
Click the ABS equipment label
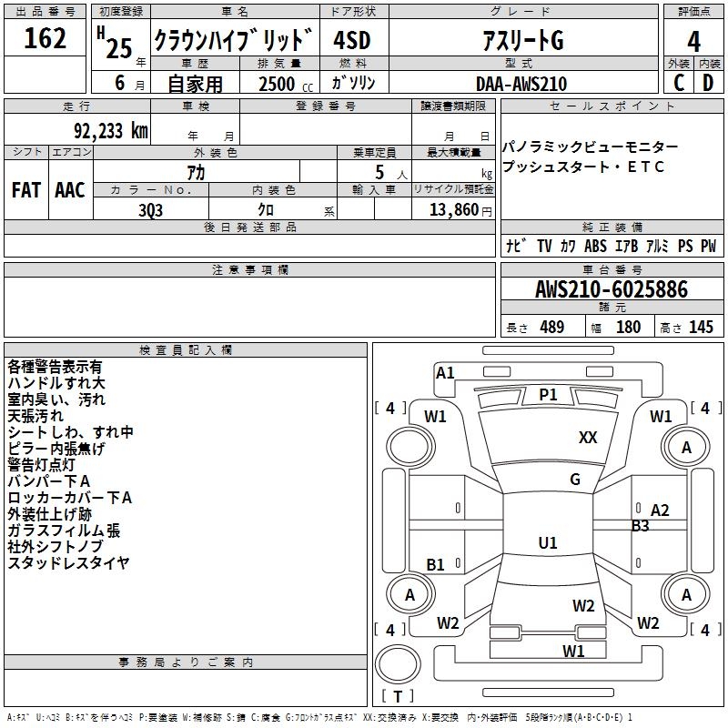(595, 246)
